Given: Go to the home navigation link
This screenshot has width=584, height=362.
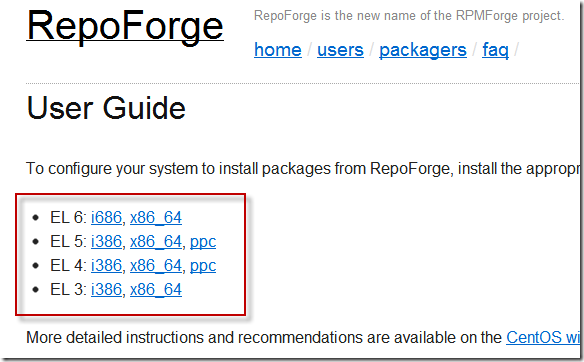Looking at the screenshot, I should [x=278, y=50].
